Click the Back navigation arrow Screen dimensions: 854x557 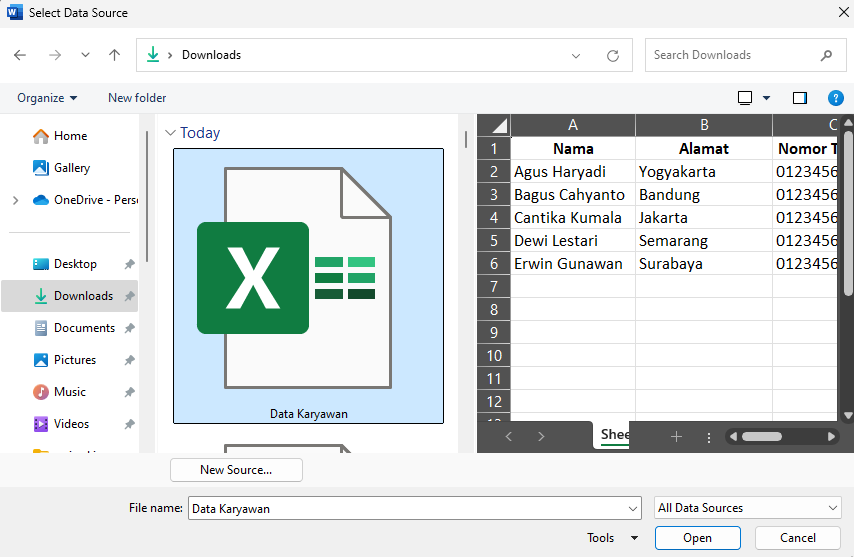tap(20, 55)
